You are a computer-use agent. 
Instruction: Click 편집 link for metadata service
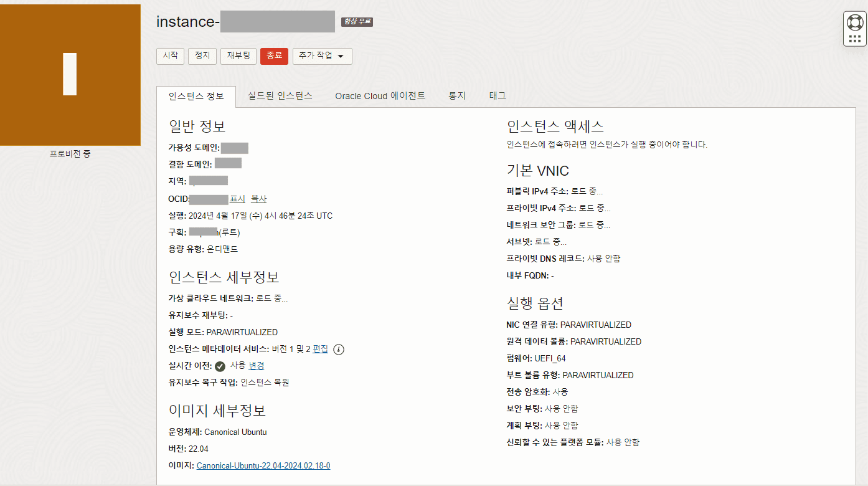(320, 349)
